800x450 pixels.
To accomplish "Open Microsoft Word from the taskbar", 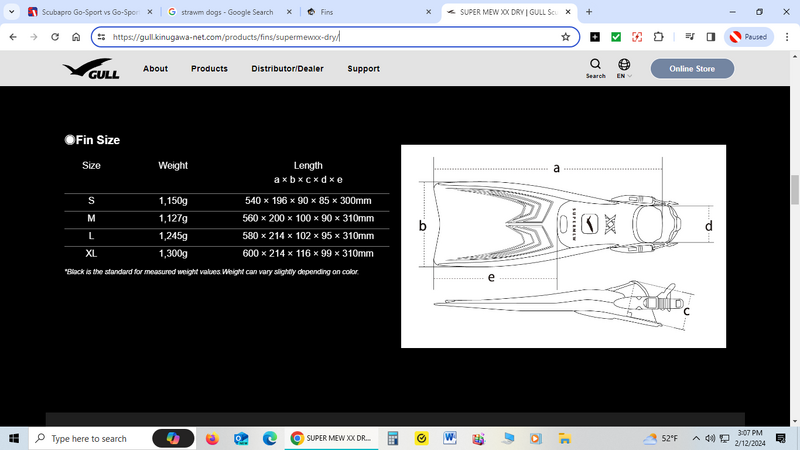I will tap(450, 438).
